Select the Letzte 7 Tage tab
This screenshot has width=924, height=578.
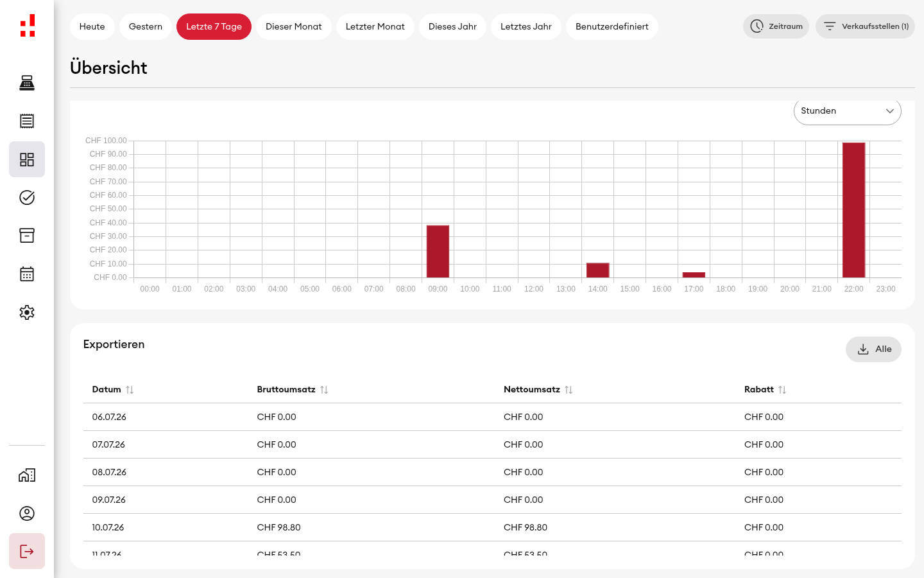pyautogui.click(x=214, y=27)
